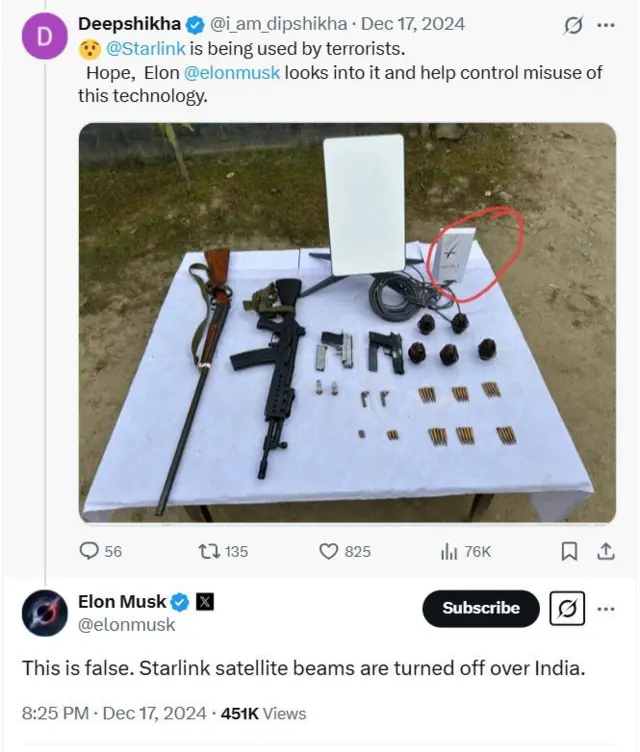Open the @elonmusk mention in tweet text
Viewport: 640px width, 752px height.
[x=231, y=73]
